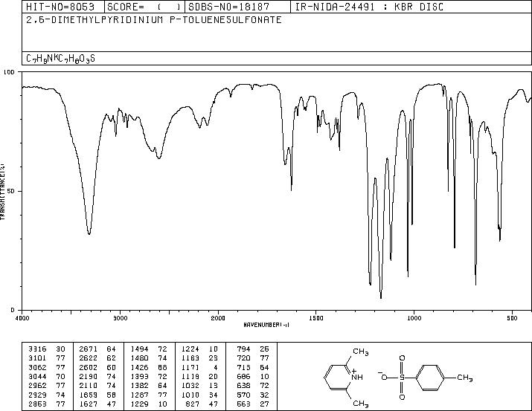Click the 3062 entry in the peak table

[37, 367]
